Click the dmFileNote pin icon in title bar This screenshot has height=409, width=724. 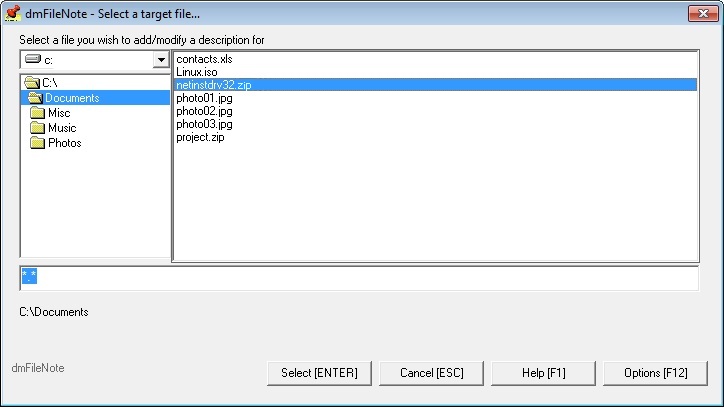[x=12, y=13]
